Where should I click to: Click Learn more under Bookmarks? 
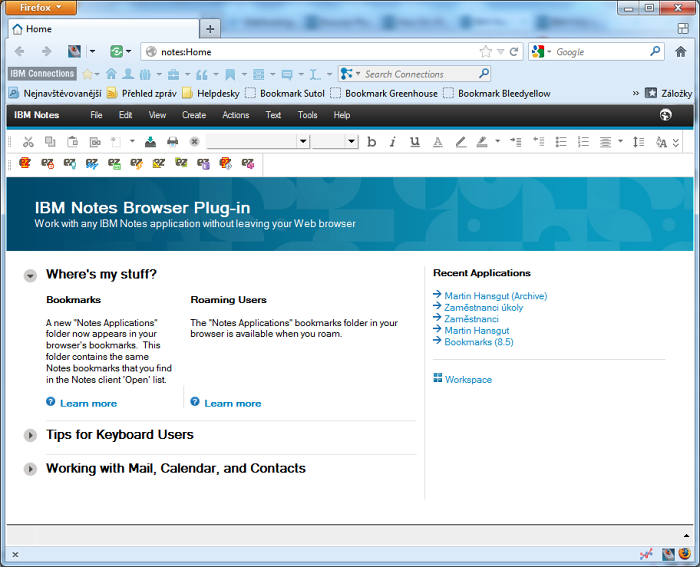88,404
